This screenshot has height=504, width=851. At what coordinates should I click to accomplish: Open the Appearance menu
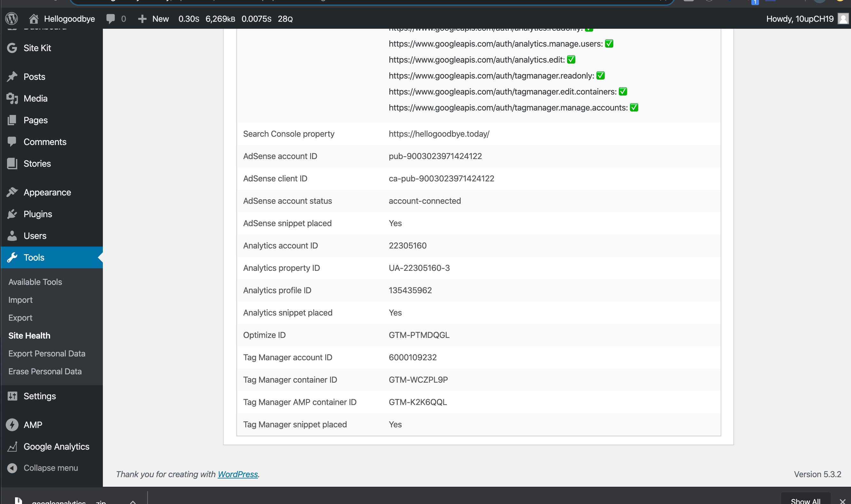coord(52,192)
